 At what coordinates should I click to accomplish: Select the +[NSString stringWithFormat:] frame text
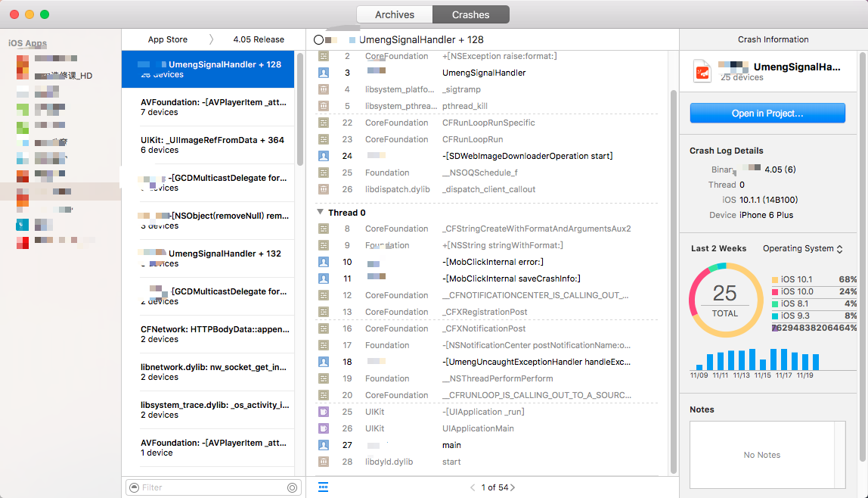(x=503, y=245)
